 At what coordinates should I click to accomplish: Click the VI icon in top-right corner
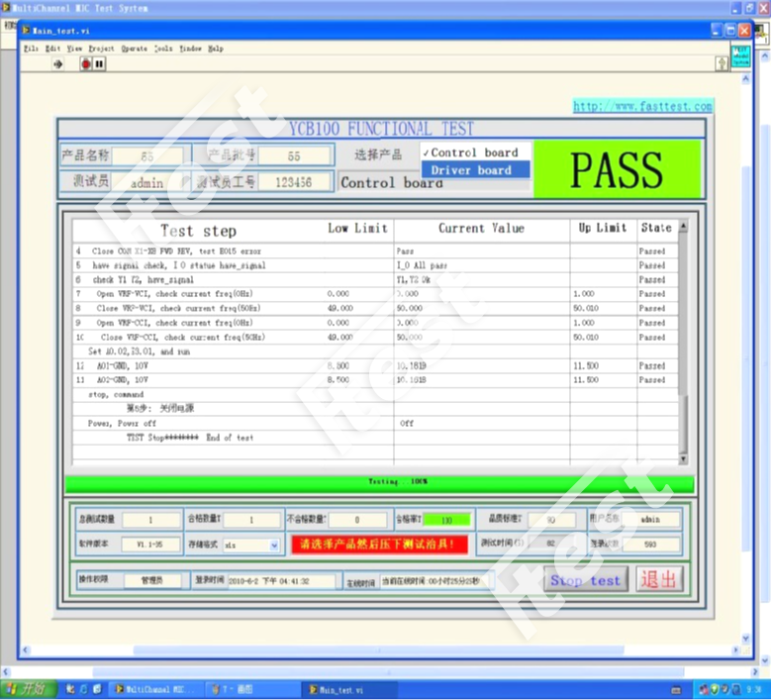(740, 55)
